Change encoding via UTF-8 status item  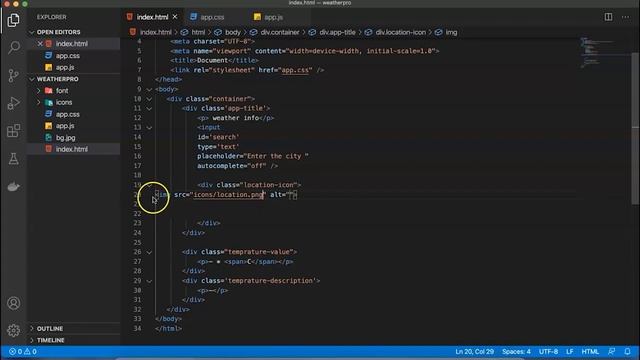point(548,351)
